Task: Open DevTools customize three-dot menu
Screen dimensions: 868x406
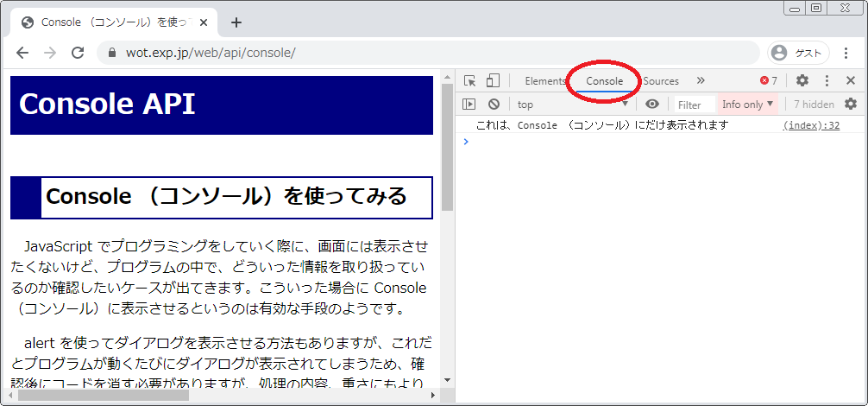Action: (x=827, y=81)
